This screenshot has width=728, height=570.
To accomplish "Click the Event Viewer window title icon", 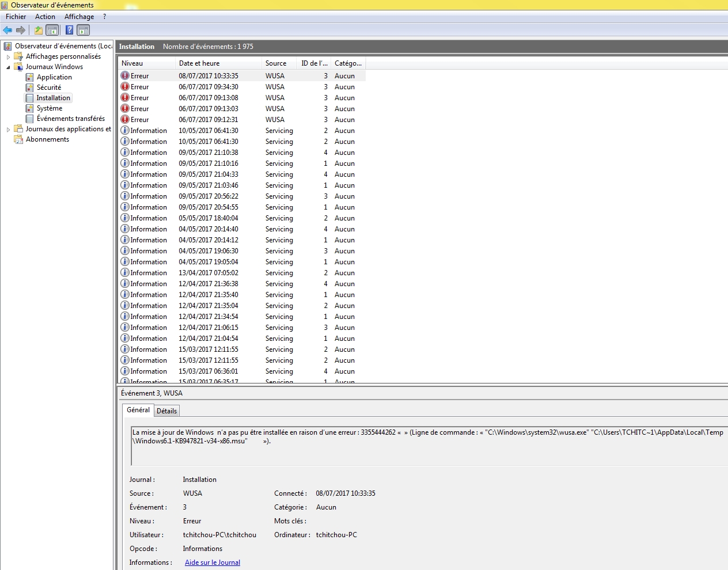I will click(x=5, y=5).
